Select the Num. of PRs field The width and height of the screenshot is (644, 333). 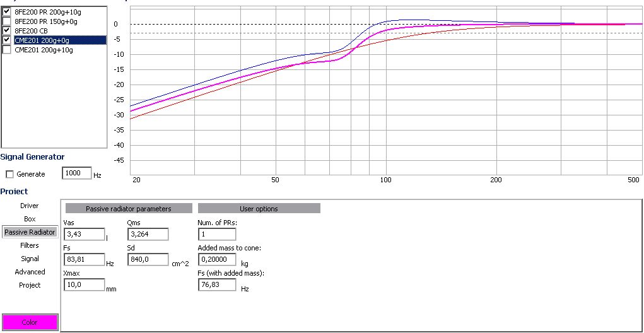tap(216, 235)
